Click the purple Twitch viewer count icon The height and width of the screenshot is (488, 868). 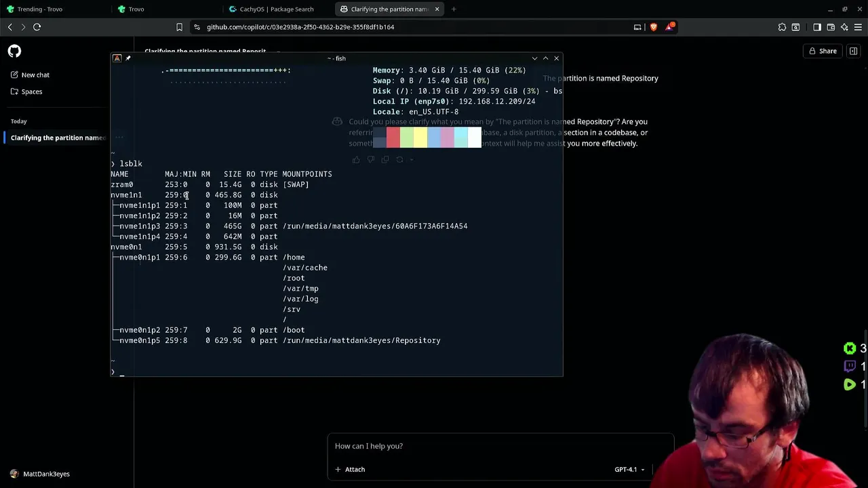coord(850,367)
